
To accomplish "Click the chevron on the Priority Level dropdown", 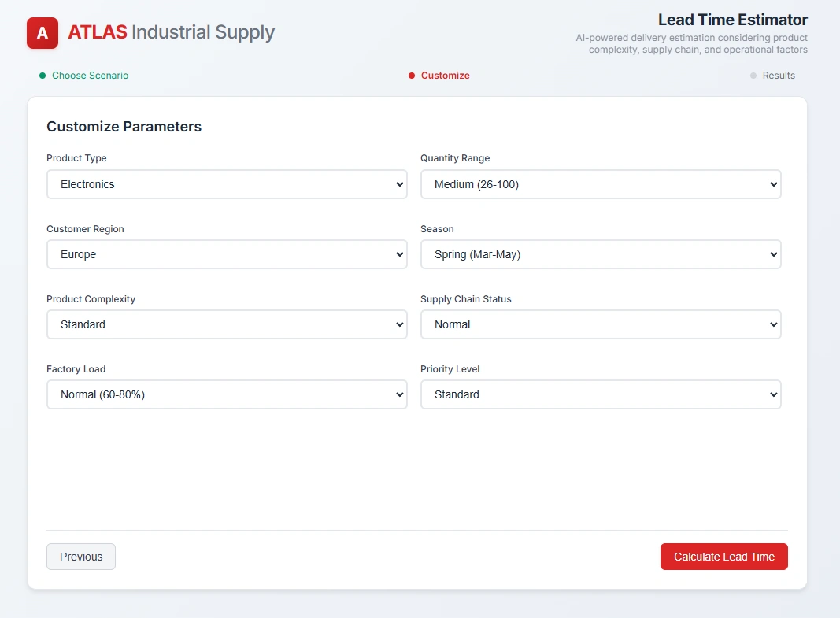I will pyautogui.click(x=772, y=394).
